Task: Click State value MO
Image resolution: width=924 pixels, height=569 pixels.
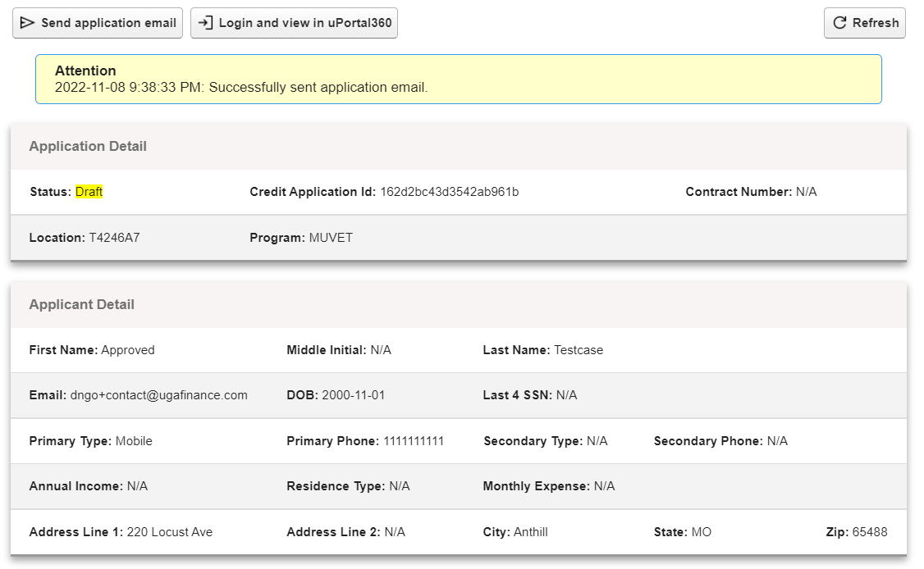Action: (702, 532)
